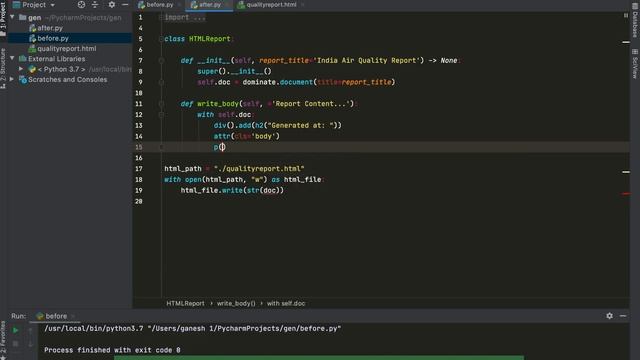Click the Python 3.7 interpreter icon

[32, 69]
